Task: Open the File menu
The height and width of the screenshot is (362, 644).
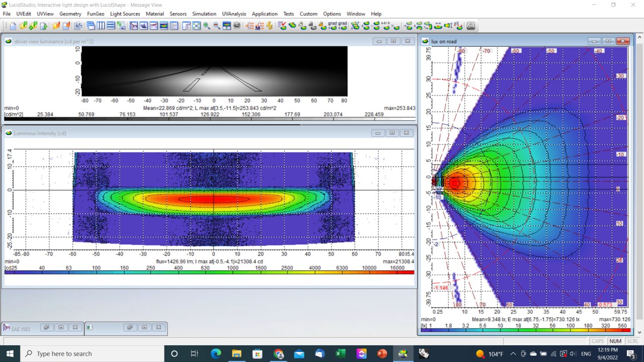Action: click(x=7, y=14)
